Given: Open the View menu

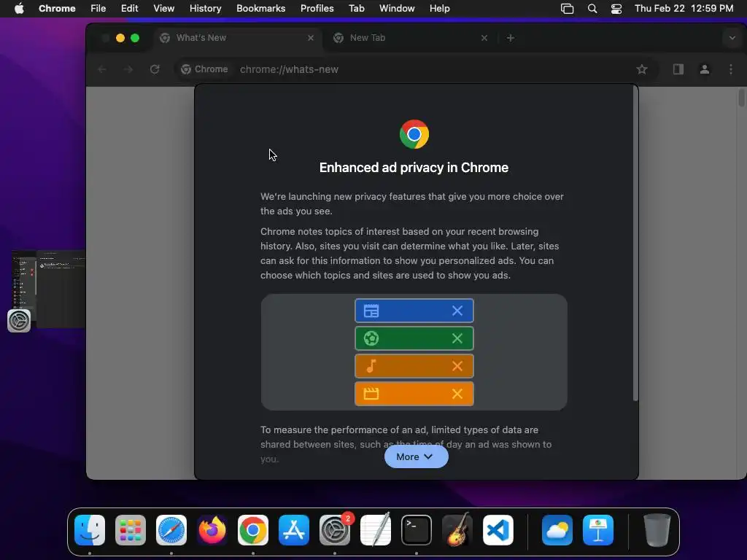Looking at the screenshot, I should [163, 9].
